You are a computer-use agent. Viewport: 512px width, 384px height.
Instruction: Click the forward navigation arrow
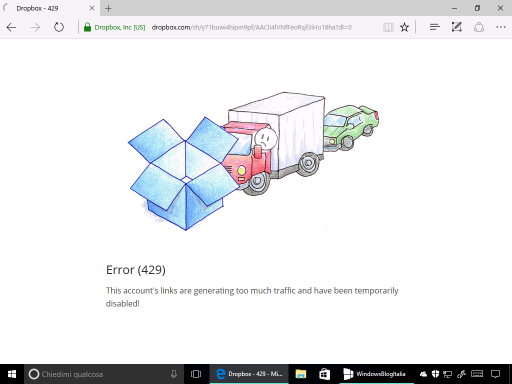point(35,27)
